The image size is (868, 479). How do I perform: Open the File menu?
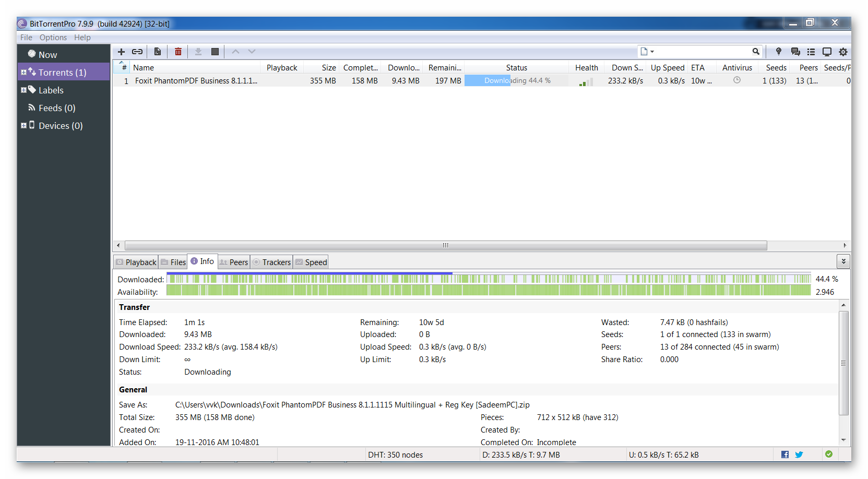point(26,38)
